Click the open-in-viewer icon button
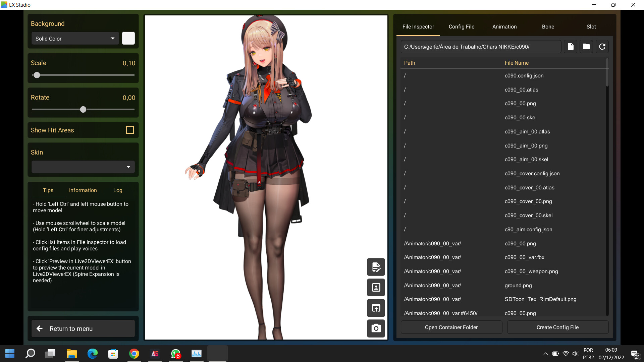The height and width of the screenshot is (362, 644). click(x=376, y=308)
